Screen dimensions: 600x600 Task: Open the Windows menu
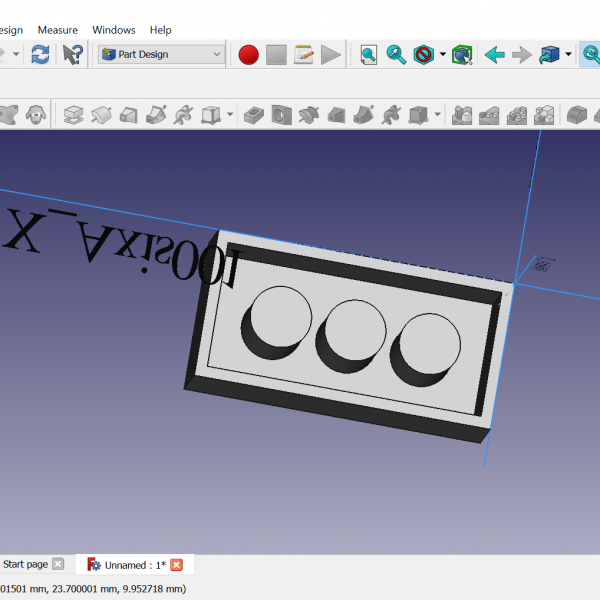click(x=114, y=30)
